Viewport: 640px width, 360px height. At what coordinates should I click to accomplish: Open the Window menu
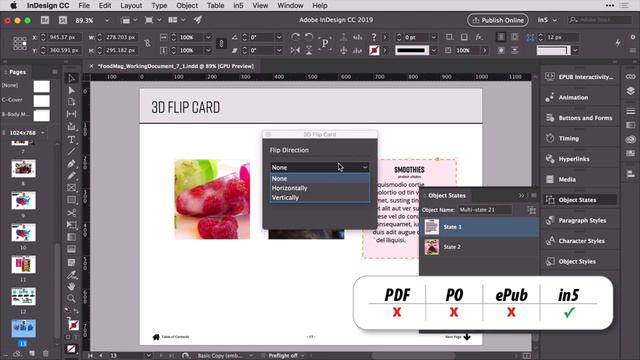point(290,6)
